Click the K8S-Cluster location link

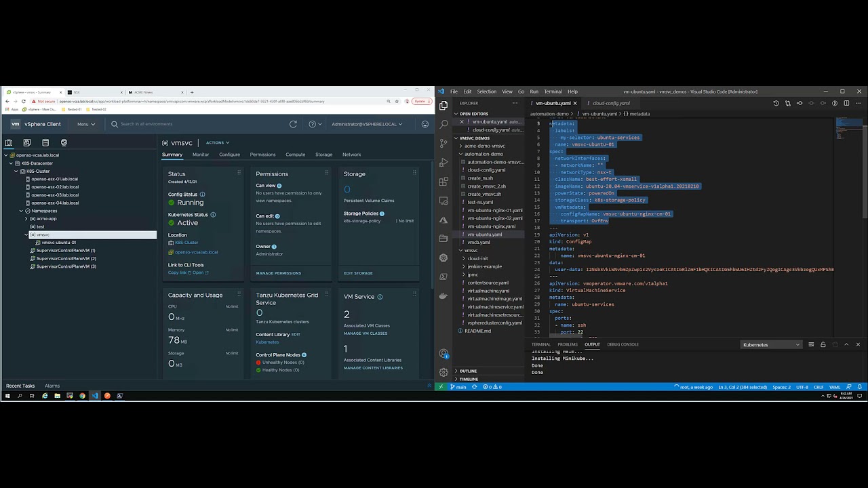click(186, 243)
